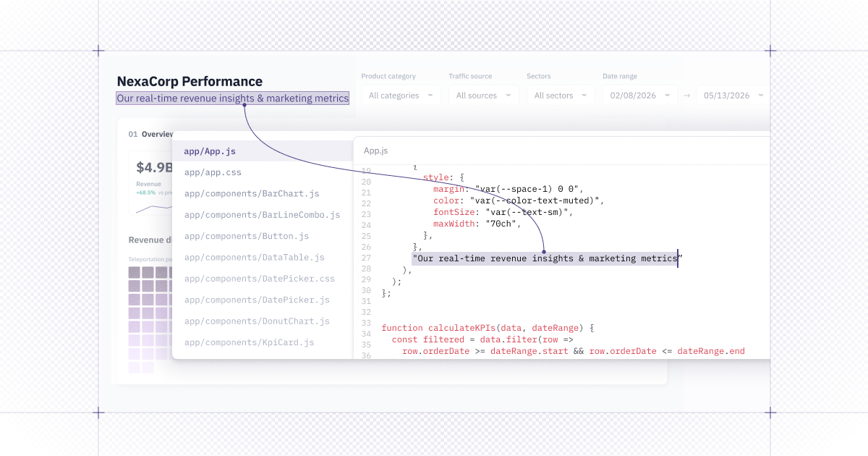Click line number 27 in the gutter
The image size is (868, 456).
click(x=366, y=258)
